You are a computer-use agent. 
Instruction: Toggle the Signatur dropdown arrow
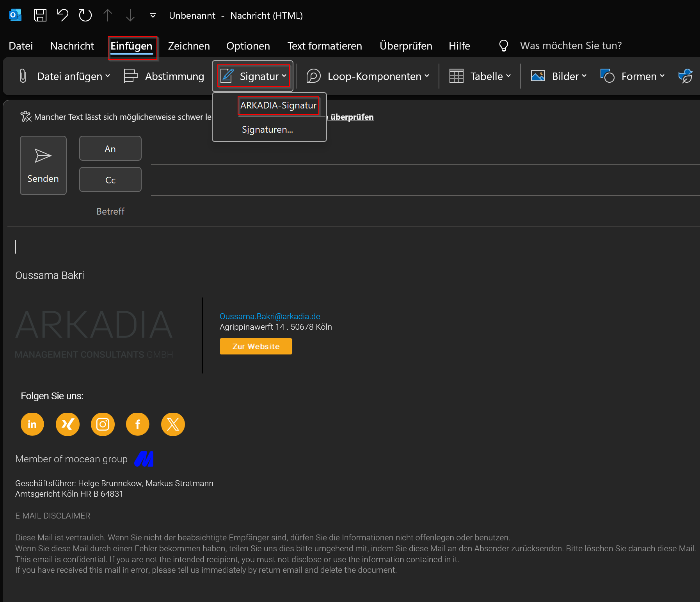(x=284, y=76)
